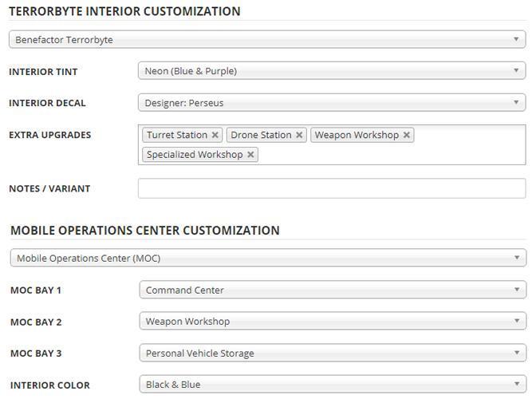Expand the MOC Bay 1 dropdown
532x399 pixels.
tap(333, 290)
